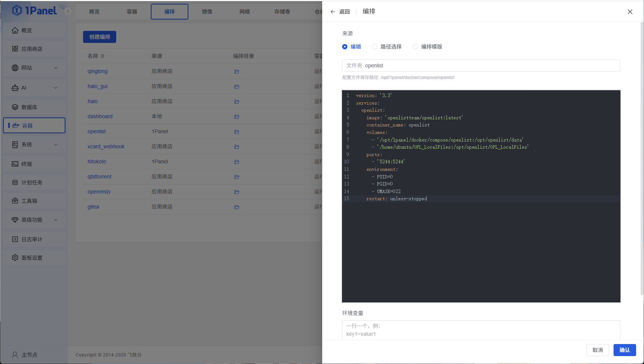This screenshot has width=644, height=364.
Task: Open the compose folder icon for vcard_webhook
Action: (237, 147)
